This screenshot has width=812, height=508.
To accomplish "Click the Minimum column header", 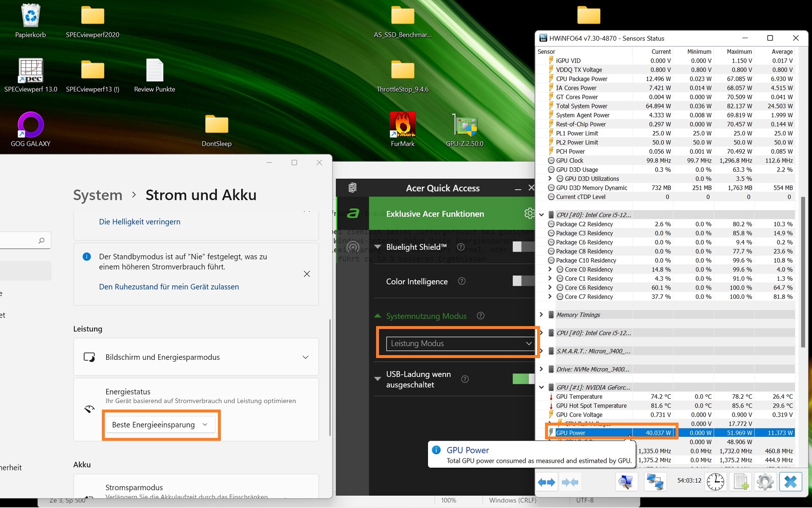I will (x=693, y=51).
